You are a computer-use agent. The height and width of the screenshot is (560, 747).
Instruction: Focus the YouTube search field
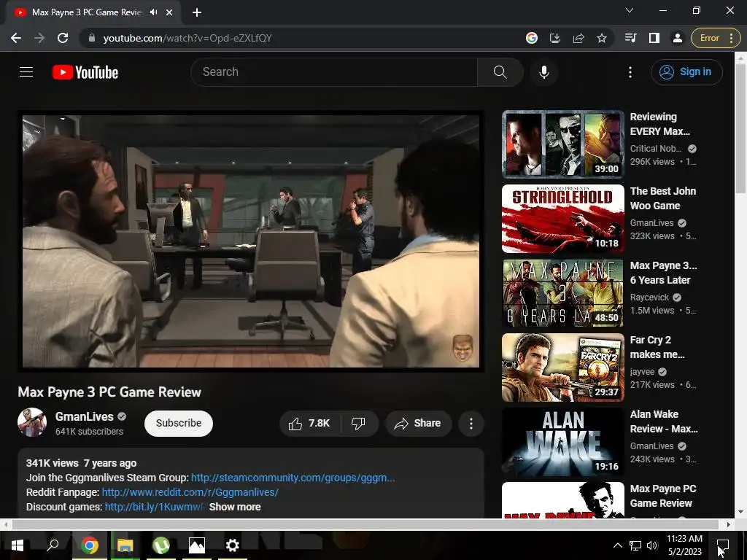(333, 72)
